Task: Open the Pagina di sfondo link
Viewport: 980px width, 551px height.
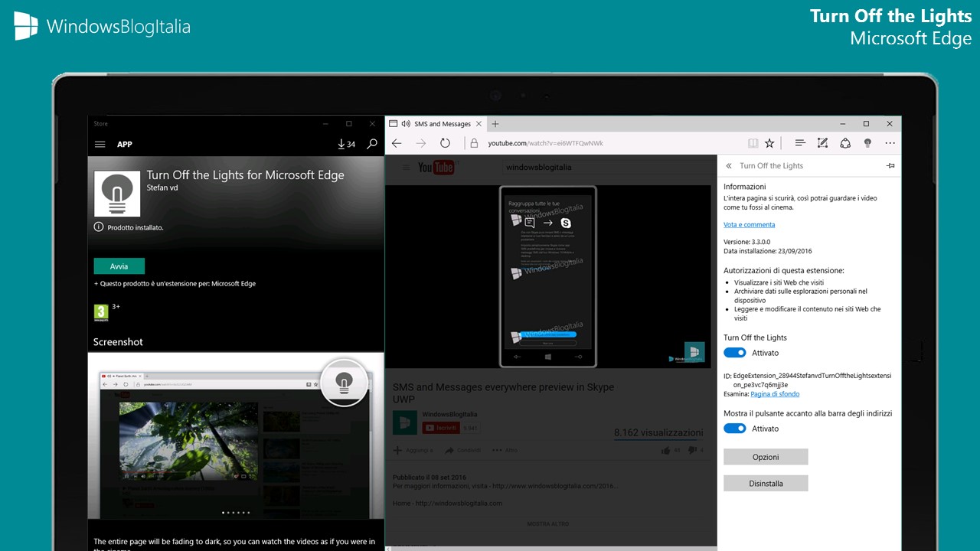Action: pos(775,394)
